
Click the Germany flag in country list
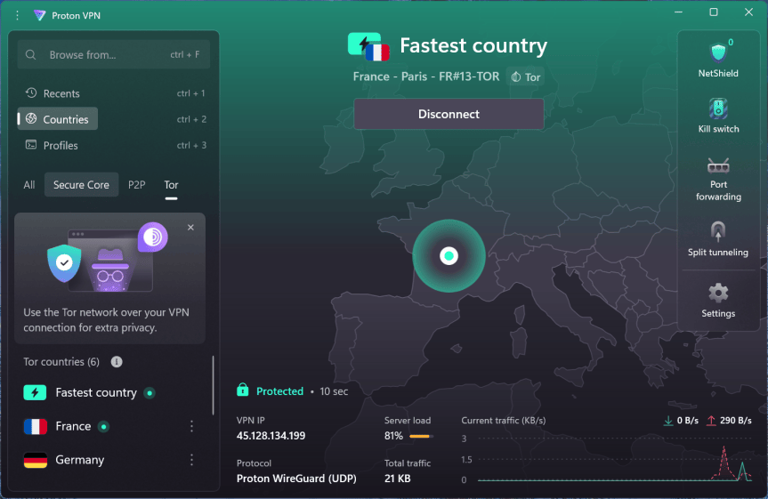35,460
